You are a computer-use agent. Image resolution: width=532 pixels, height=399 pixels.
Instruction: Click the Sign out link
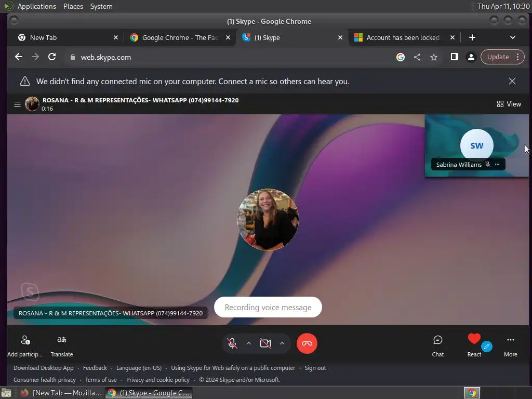coord(315,368)
